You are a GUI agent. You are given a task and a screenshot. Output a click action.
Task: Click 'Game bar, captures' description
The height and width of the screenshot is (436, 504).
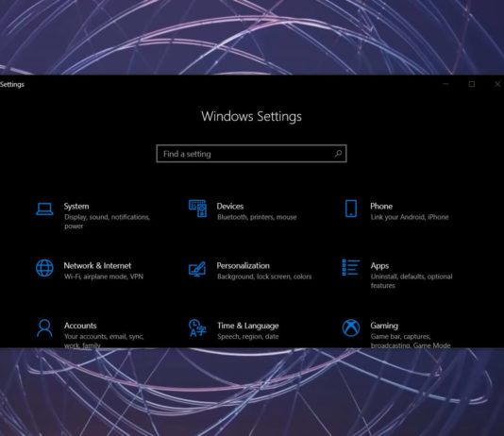(x=400, y=336)
